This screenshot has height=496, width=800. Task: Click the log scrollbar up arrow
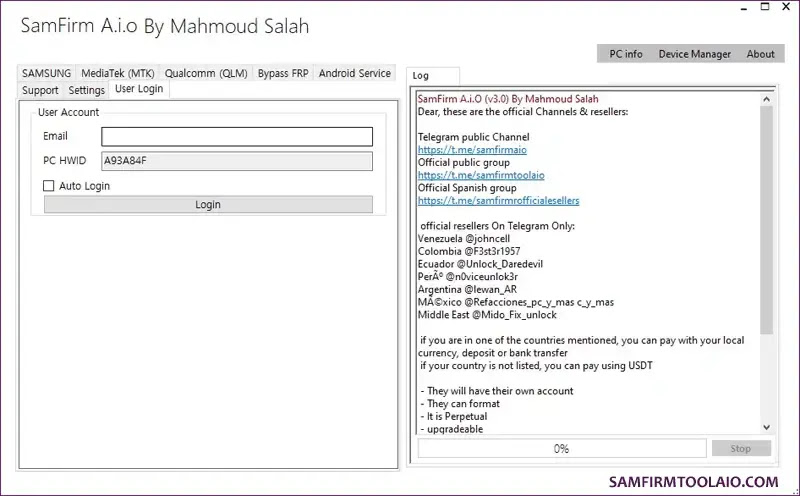[766, 100]
